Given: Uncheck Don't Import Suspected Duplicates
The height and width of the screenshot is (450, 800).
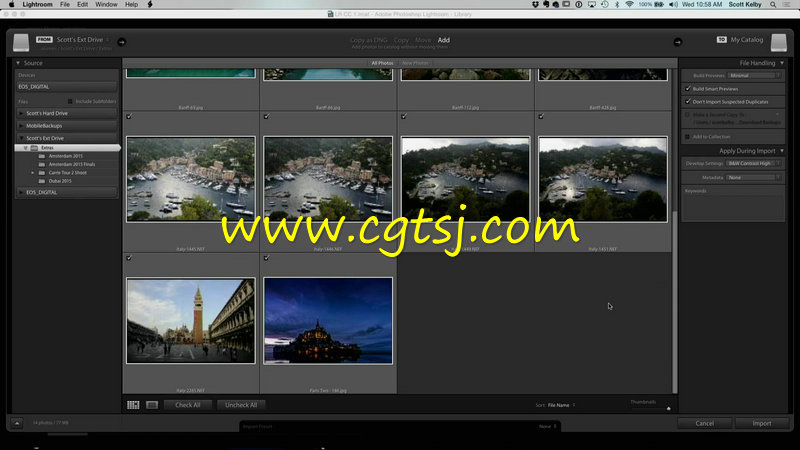Looking at the screenshot, I should pyautogui.click(x=688, y=102).
